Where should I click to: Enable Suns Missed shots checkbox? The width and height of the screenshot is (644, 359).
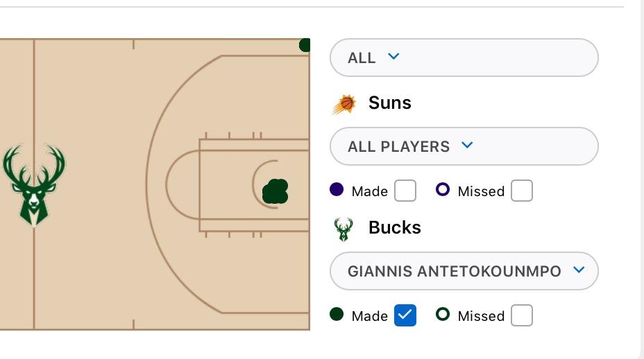[x=522, y=191]
